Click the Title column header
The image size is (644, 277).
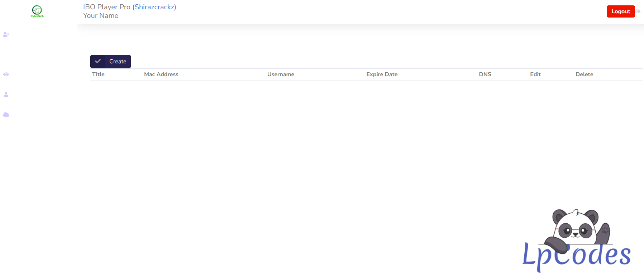pos(98,74)
